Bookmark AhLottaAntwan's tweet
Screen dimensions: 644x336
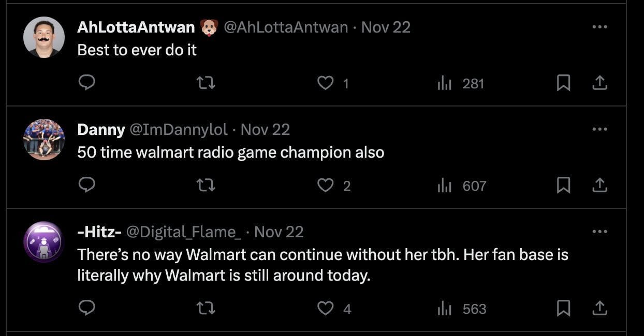tap(563, 83)
